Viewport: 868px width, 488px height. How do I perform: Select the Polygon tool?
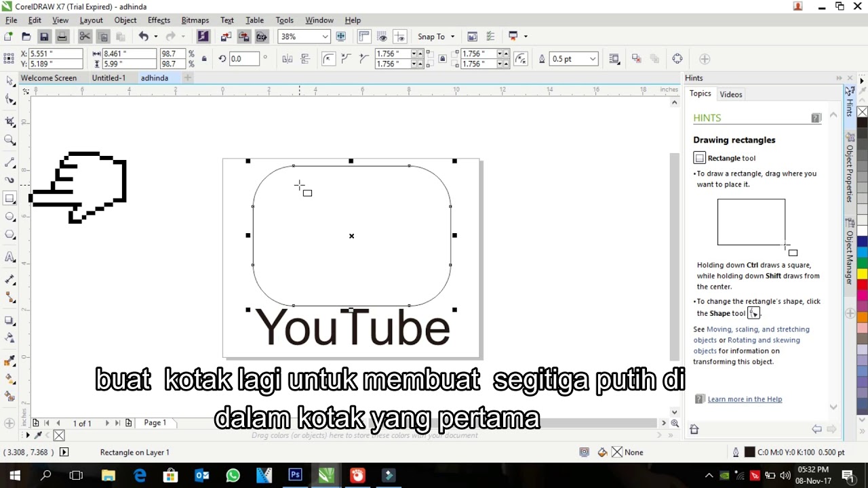(9, 235)
